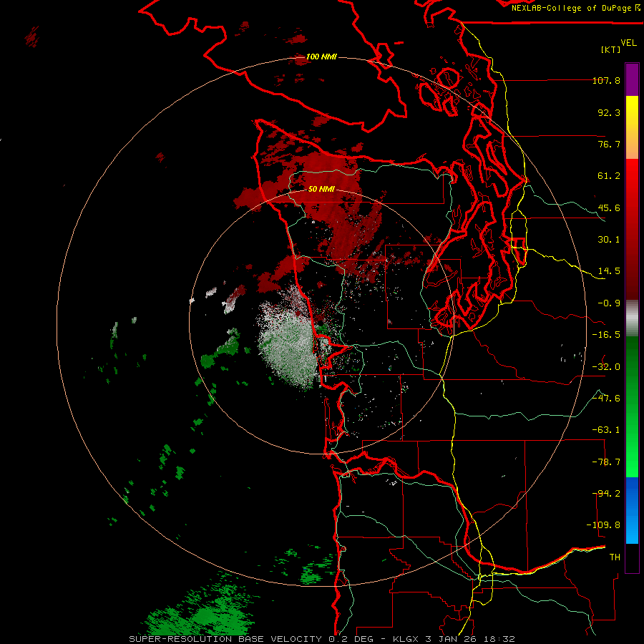
Task: Click the 61.2 velocity scale value
Action: tap(609, 176)
